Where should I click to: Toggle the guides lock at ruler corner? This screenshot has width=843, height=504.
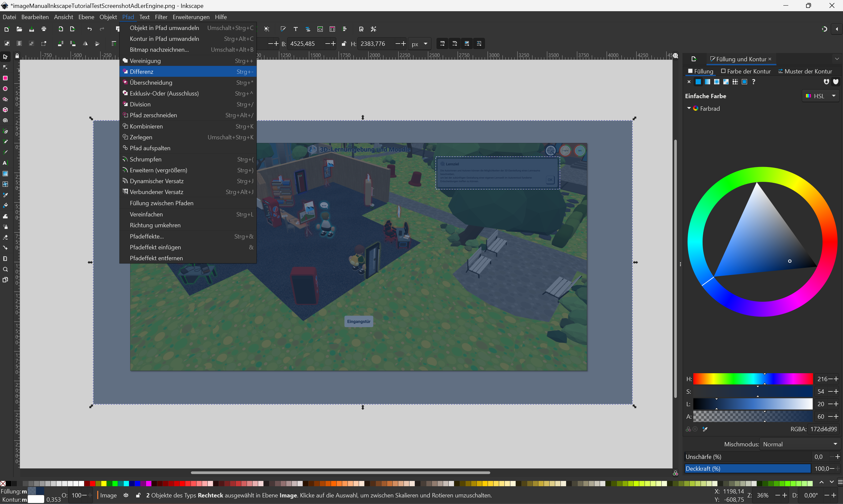point(17,56)
